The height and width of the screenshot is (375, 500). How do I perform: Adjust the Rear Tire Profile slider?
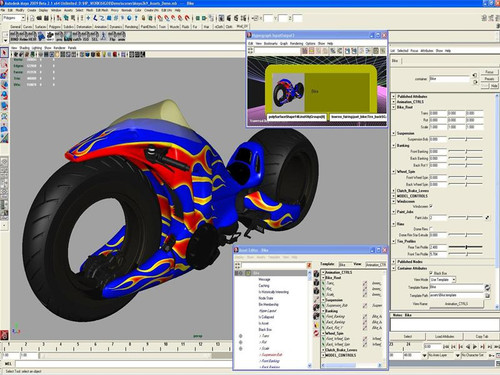tap(466, 247)
